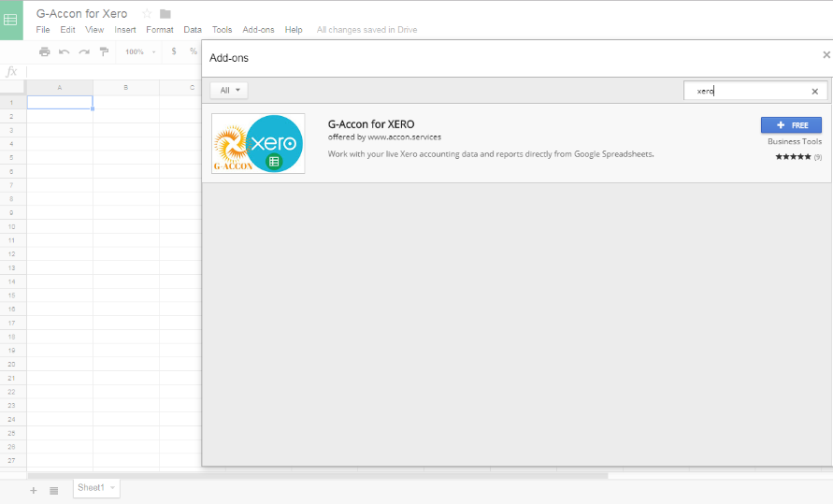Click the redo arrow icon
This screenshot has height=504, width=833.
84,51
